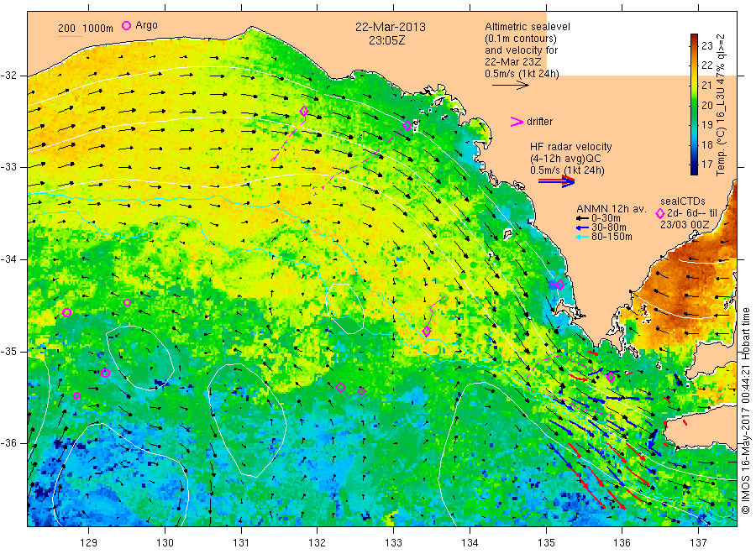Click the magenta Argo circle legend symbol
This screenshot has height=554, width=756.
click(126, 25)
